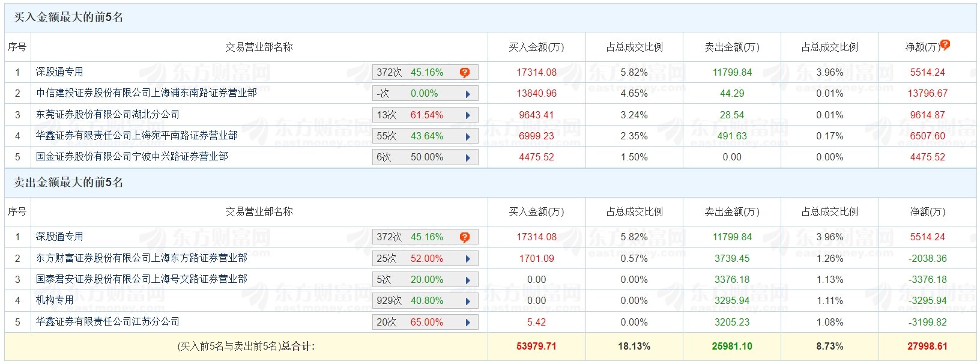Expand details arrow for 东莞证券湖北分公司 row

pos(468,115)
